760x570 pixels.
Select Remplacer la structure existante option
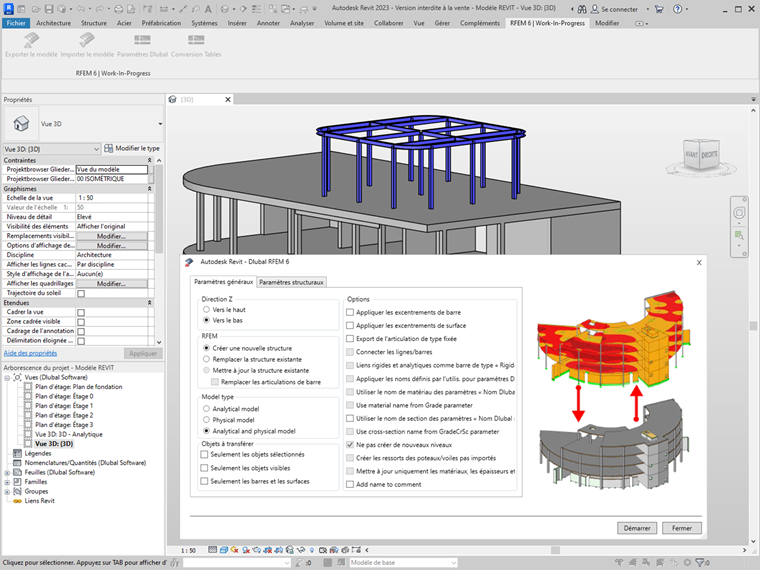(x=206, y=359)
